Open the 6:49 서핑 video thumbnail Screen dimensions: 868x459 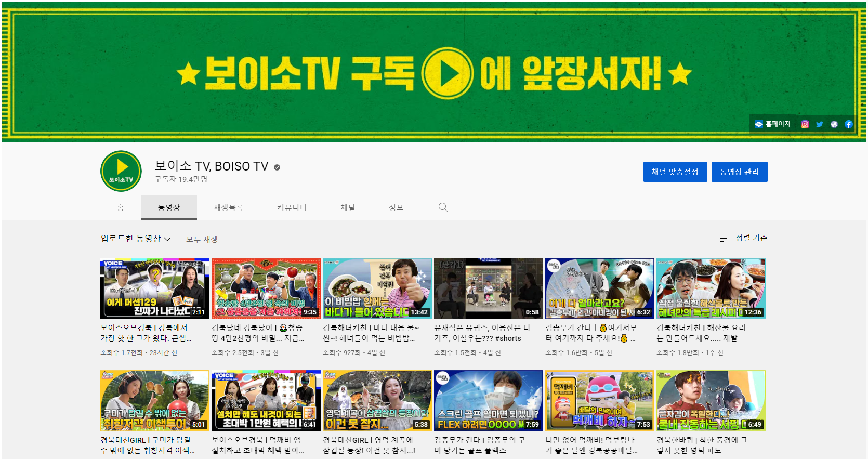(711, 401)
